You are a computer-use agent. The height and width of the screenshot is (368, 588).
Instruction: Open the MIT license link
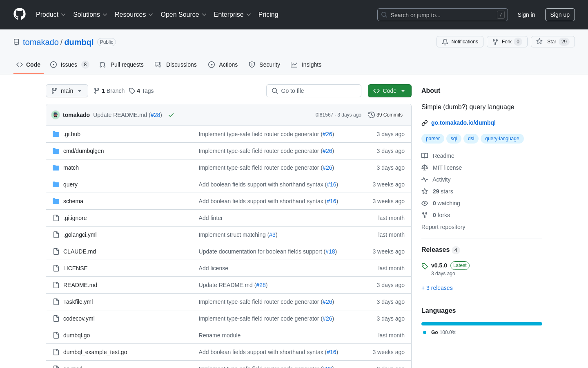441,168
